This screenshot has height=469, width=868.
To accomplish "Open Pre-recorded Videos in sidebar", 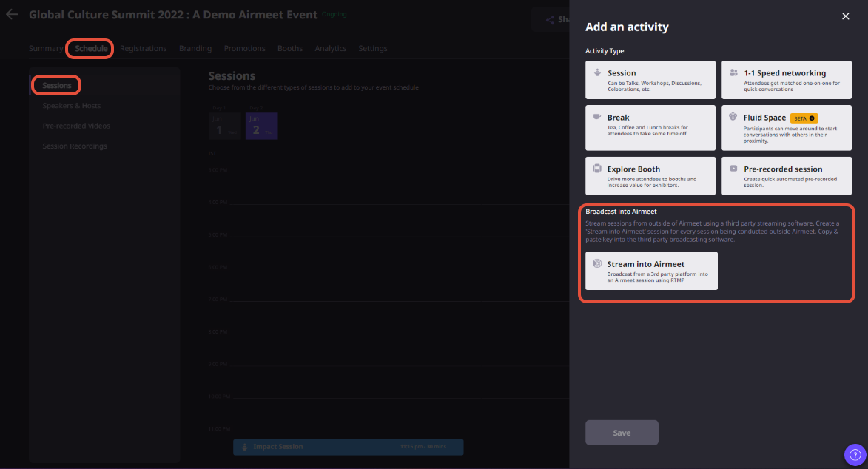I will click(75, 126).
